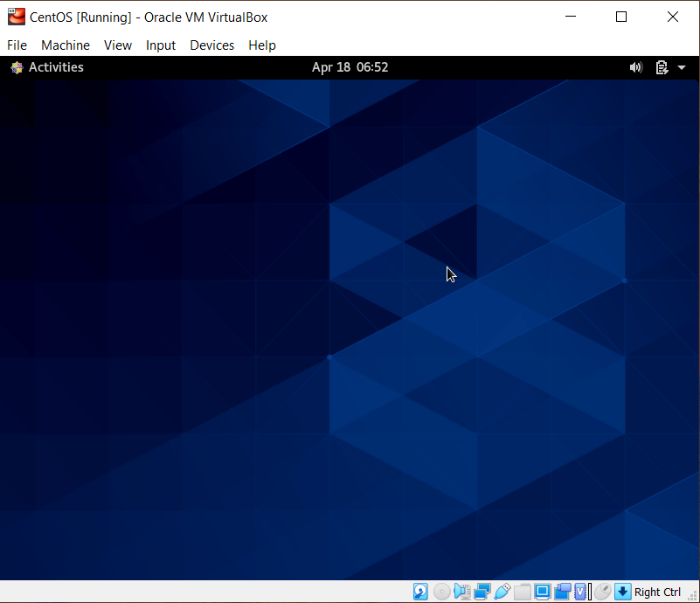The width and height of the screenshot is (700, 603).
Task: Click the battery status indicator in top bar
Action: click(661, 67)
